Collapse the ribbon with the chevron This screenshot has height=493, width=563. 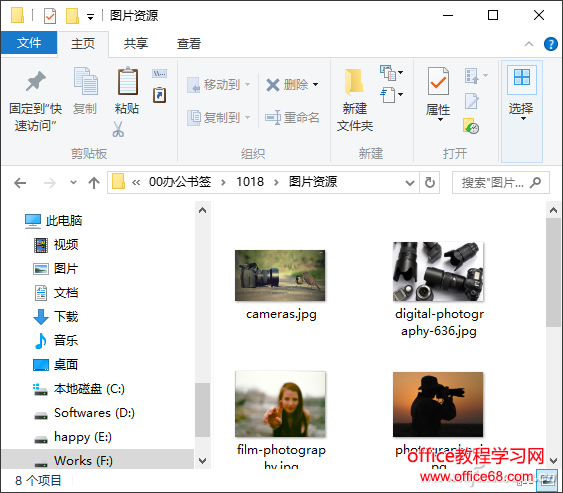click(529, 44)
